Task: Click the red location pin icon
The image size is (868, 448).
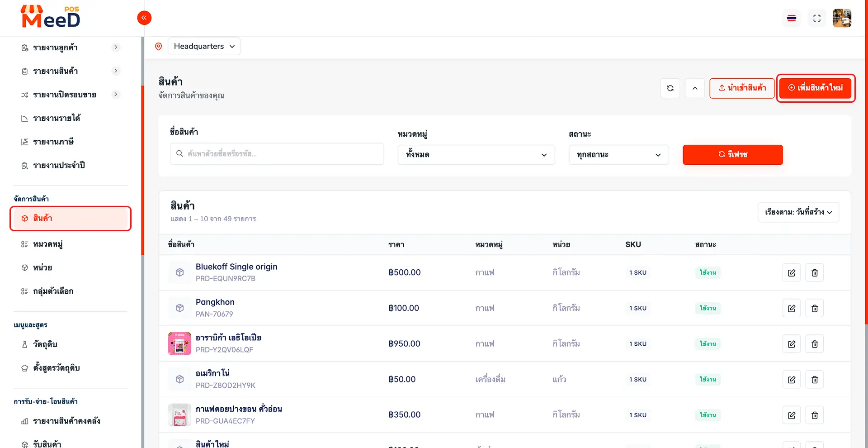Action: pyautogui.click(x=158, y=46)
